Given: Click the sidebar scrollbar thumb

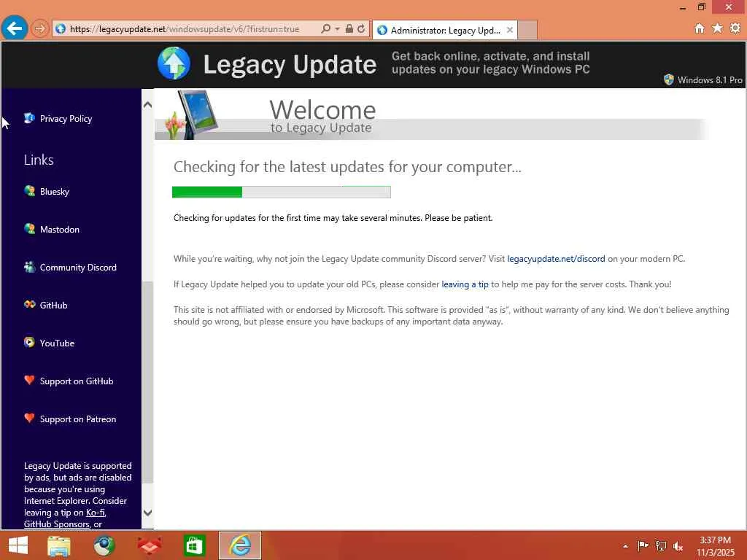Looking at the screenshot, I should coord(147,382).
